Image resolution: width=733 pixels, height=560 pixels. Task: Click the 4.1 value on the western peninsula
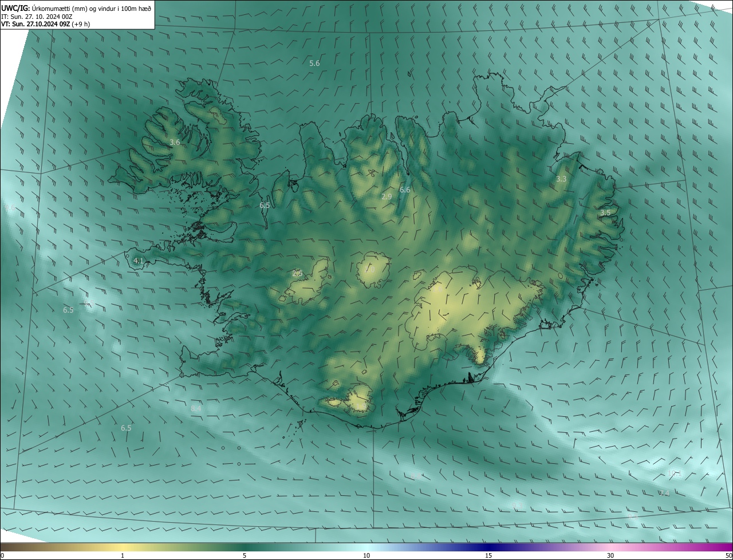pyautogui.click(x=138, y=261)
